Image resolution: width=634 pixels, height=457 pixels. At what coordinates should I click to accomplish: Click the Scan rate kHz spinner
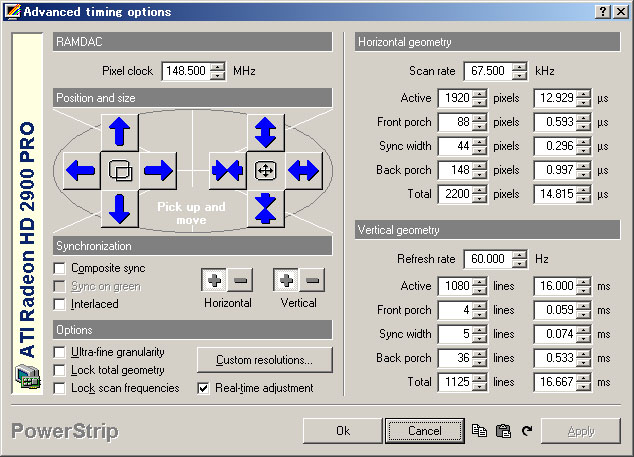coord(519,71)
